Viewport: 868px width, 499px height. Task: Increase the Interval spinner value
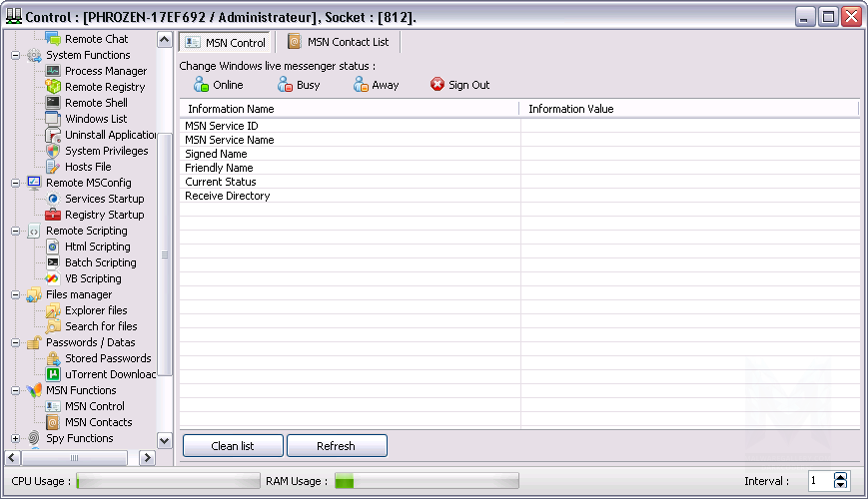(x=841, y=476)
